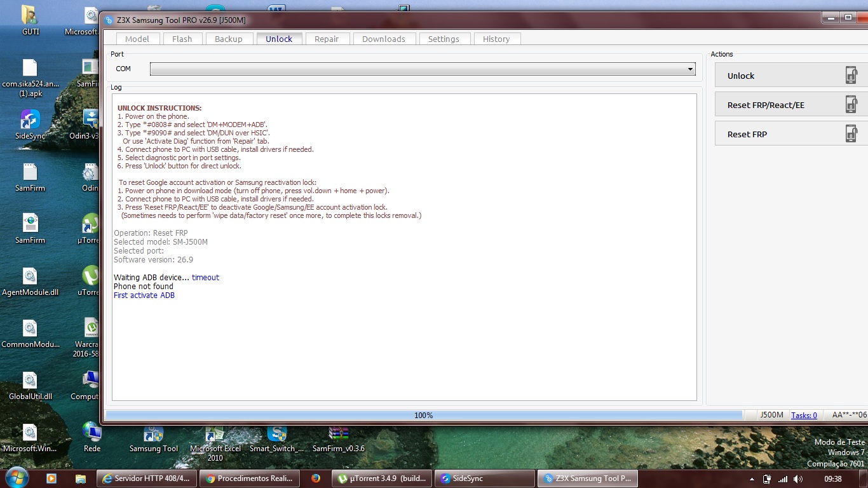Click the volume speaker tray icon
Image resolution: width=868 pixels, height=488 pixels.
pos(798,479)
